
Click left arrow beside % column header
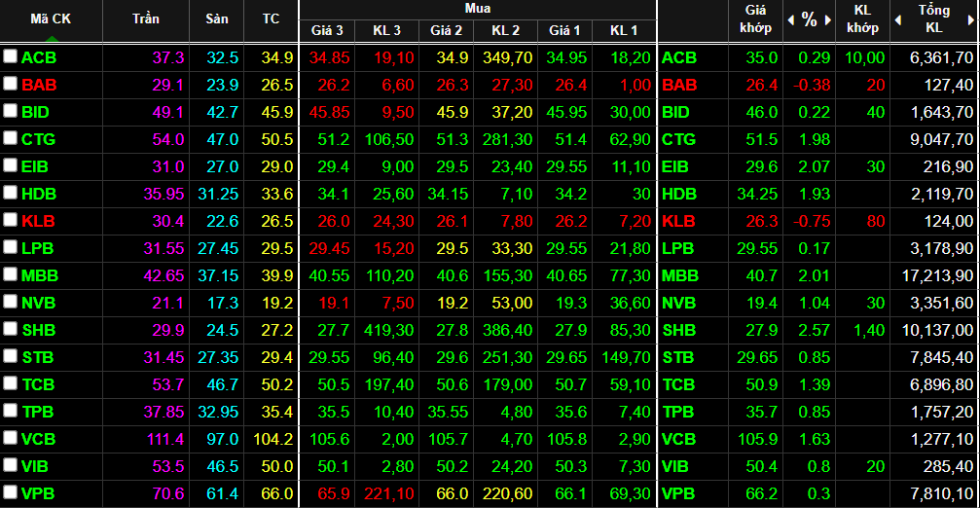pyautogui.click(x=790, y=19)
